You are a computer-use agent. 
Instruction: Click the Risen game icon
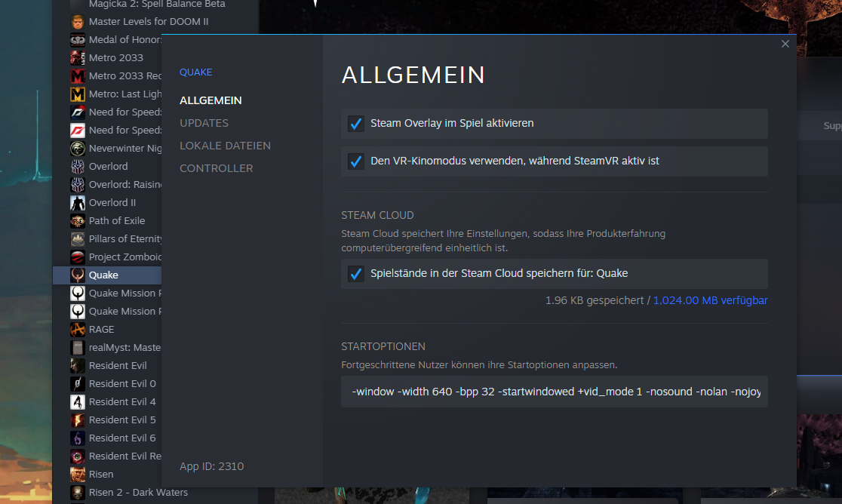(77, 475)
